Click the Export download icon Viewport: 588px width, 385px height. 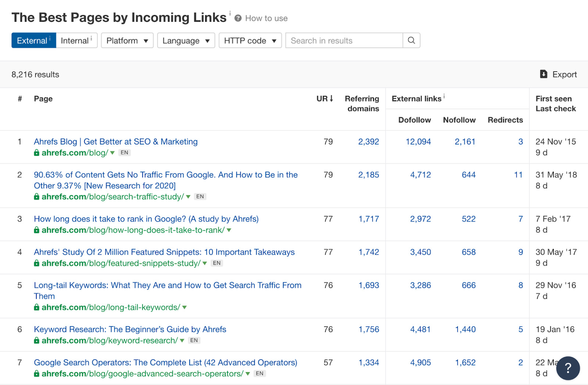tap(544, 74)
